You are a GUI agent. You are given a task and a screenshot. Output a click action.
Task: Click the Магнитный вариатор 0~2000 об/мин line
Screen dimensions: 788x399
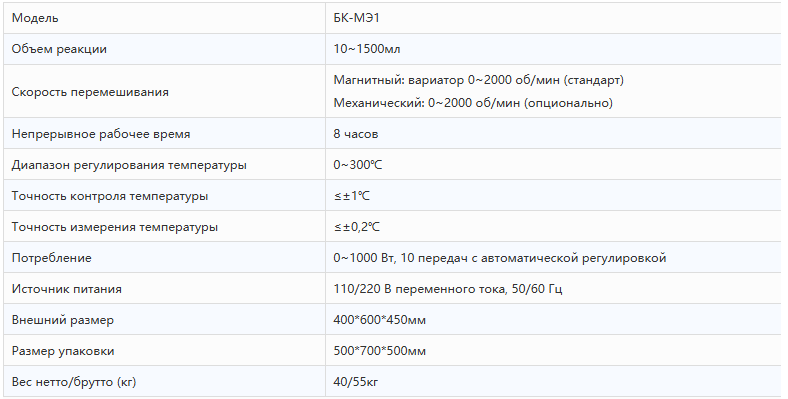(x=478, y=80)
